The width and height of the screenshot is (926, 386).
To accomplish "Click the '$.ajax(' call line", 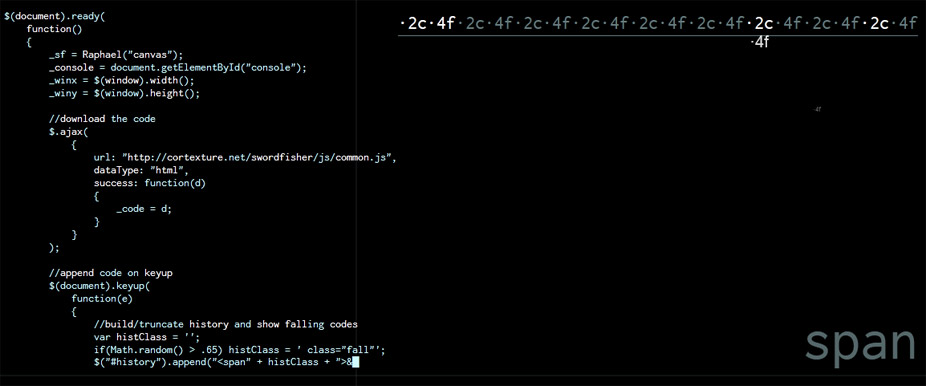I will point(69,132).
